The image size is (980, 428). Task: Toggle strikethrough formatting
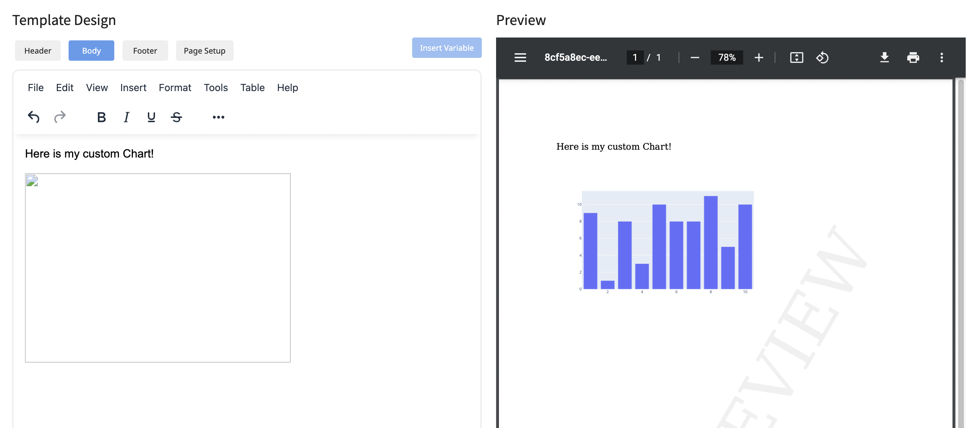coord(176,117)
